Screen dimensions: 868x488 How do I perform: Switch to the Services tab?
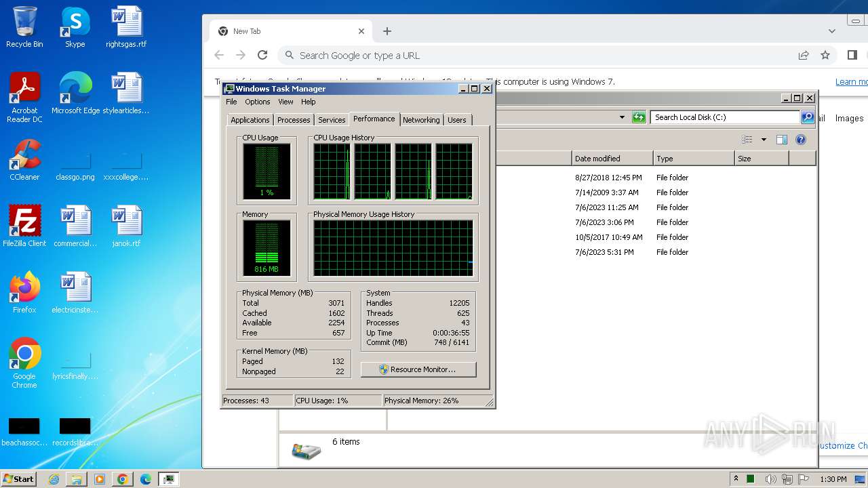coord(332,120)
